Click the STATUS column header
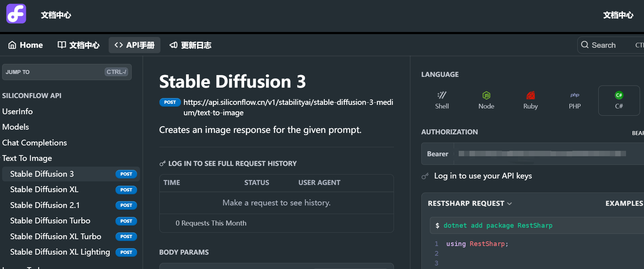The width and height of the screenshot is (644, 269). tap(257, 183)
